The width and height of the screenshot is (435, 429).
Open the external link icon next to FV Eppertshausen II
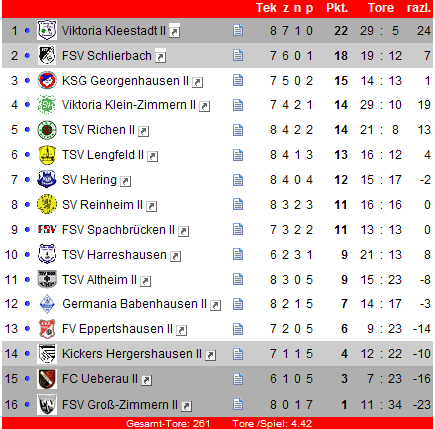(x=181, y=330)
